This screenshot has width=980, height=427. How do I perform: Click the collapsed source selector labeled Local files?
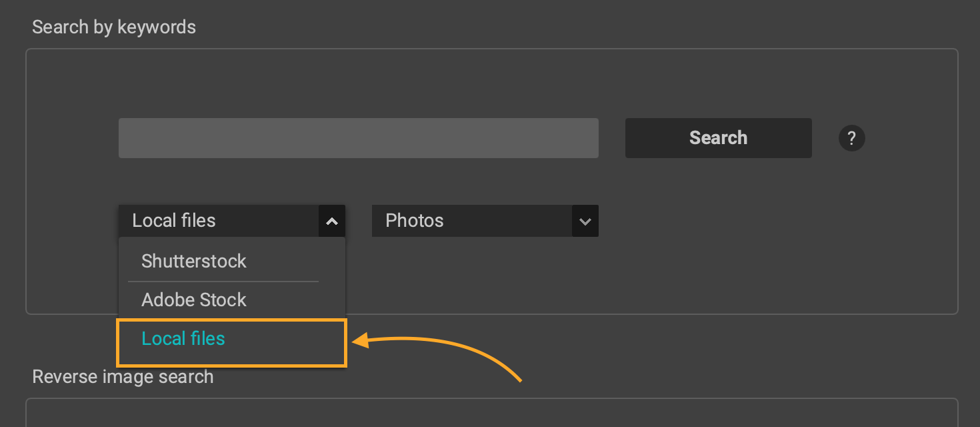pyautogui.click(x=220, y=221)
